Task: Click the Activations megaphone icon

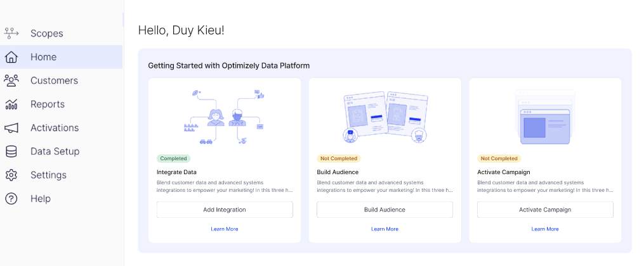Action: tap(11, 128)
